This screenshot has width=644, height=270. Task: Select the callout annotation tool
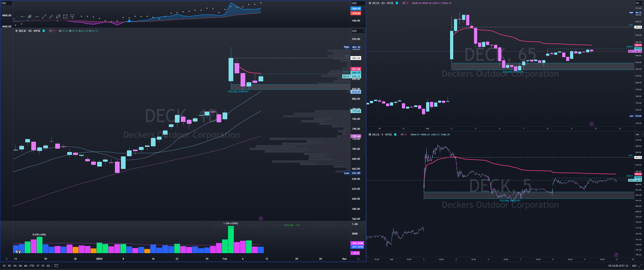pos(72,16)
